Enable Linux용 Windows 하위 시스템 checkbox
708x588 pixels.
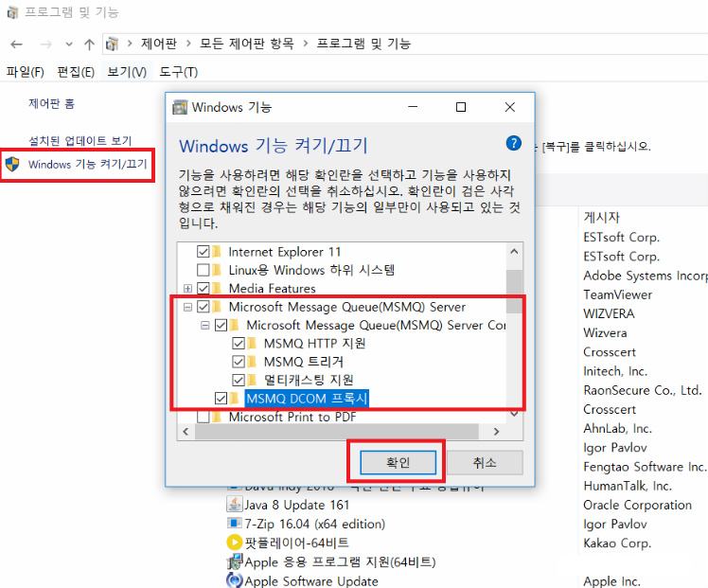(x=204, y=270)
